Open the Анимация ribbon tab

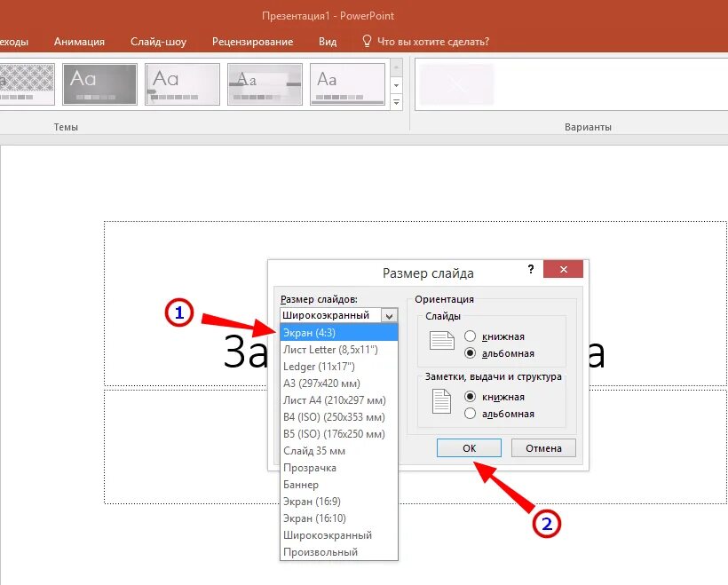point(79,42)
